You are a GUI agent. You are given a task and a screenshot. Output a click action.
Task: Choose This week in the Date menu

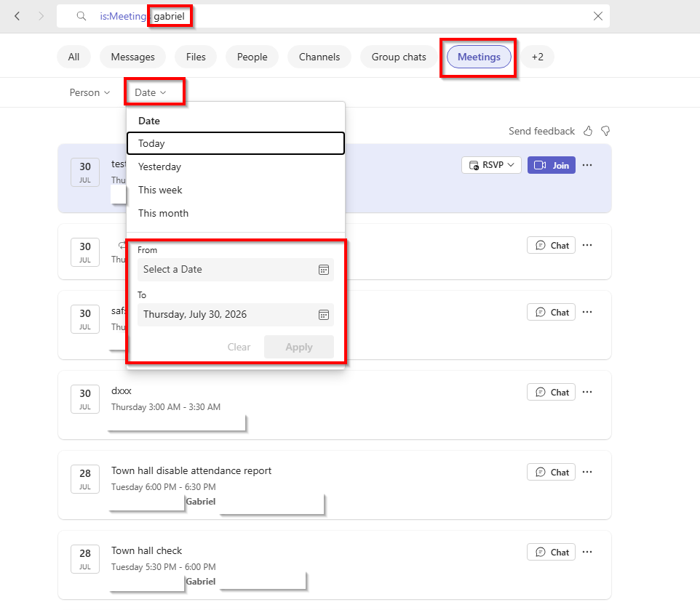point(236,190)
